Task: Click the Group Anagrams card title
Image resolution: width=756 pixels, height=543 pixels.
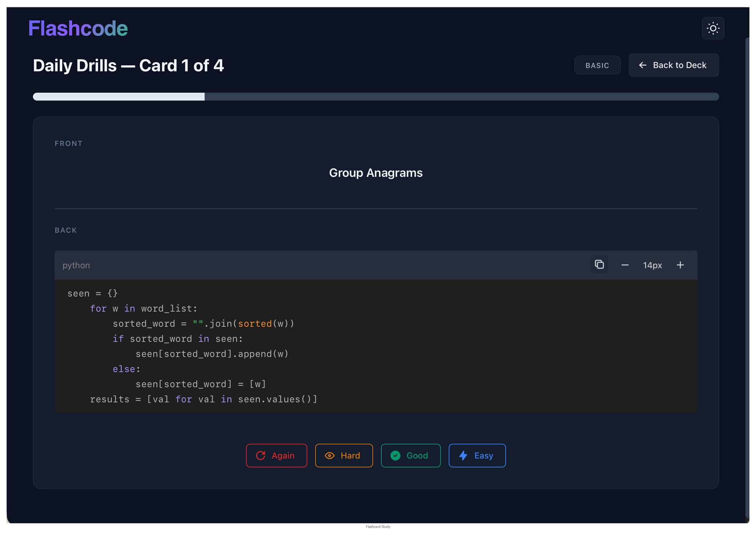Action: 376,173
